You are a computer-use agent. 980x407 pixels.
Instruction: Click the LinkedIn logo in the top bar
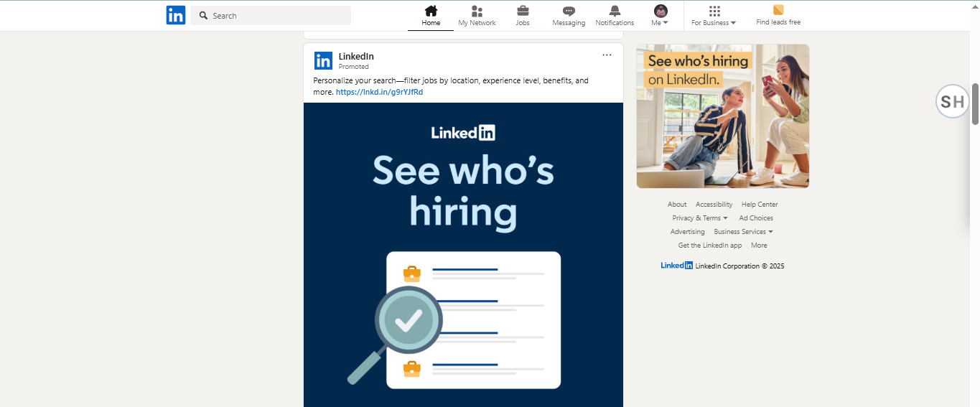(x=176, y=15)
